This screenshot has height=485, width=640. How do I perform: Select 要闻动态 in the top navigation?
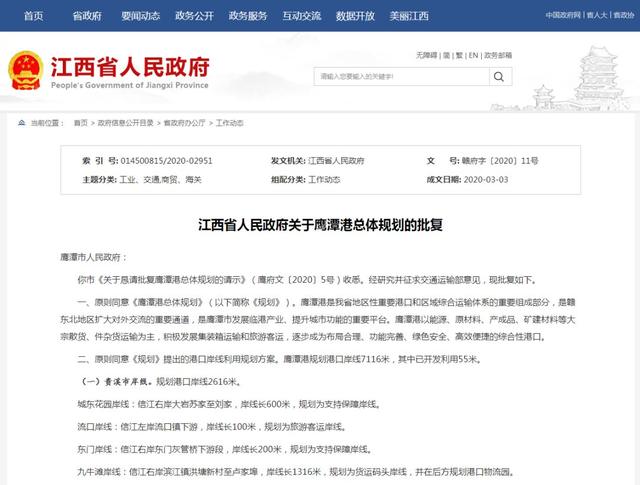coord(139,16)
